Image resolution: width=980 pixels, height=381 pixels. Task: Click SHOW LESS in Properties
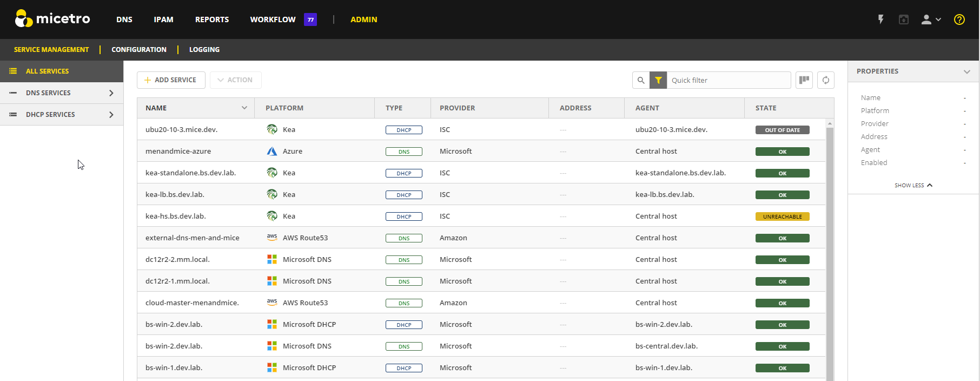[913, 185]
